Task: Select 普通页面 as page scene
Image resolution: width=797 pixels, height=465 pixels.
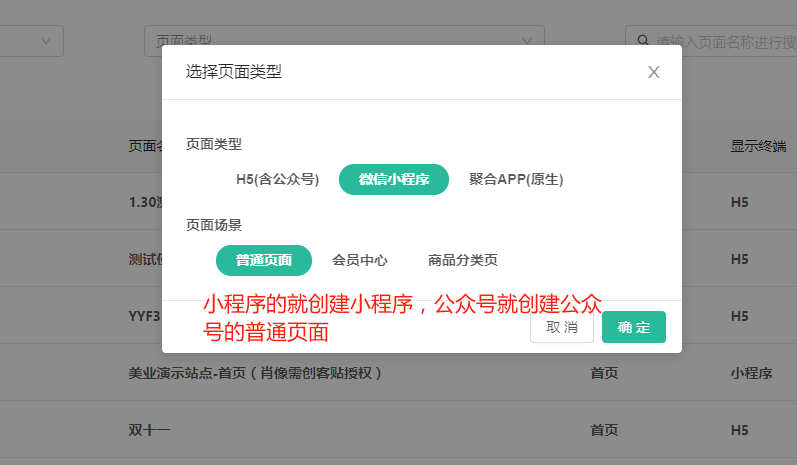Action: coord(264,260)
